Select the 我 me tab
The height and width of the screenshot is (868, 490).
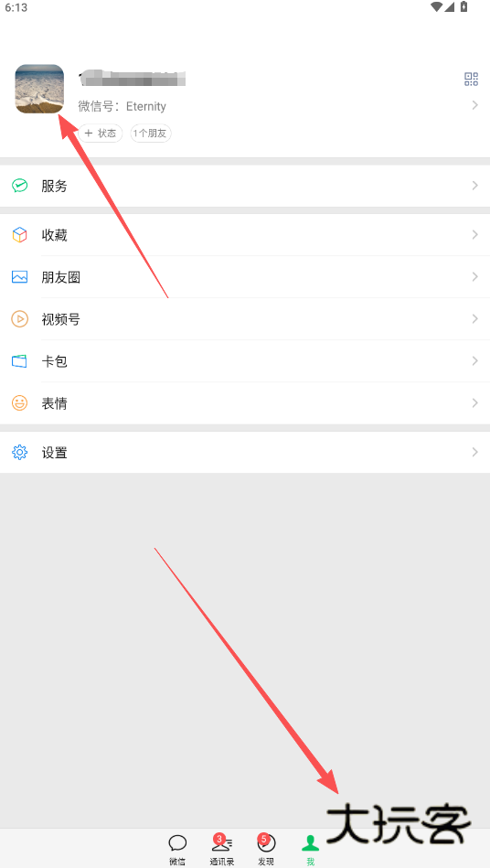(310, 849)
